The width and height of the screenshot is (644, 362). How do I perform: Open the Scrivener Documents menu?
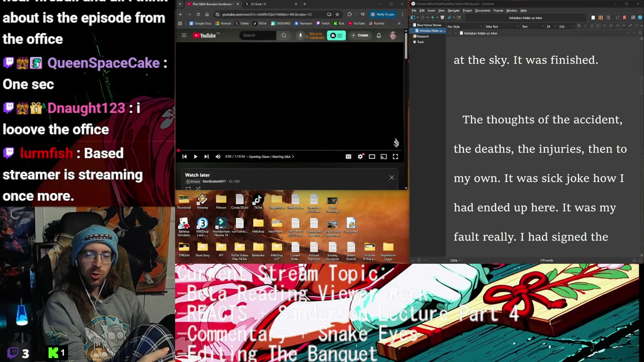coord(483,10)
